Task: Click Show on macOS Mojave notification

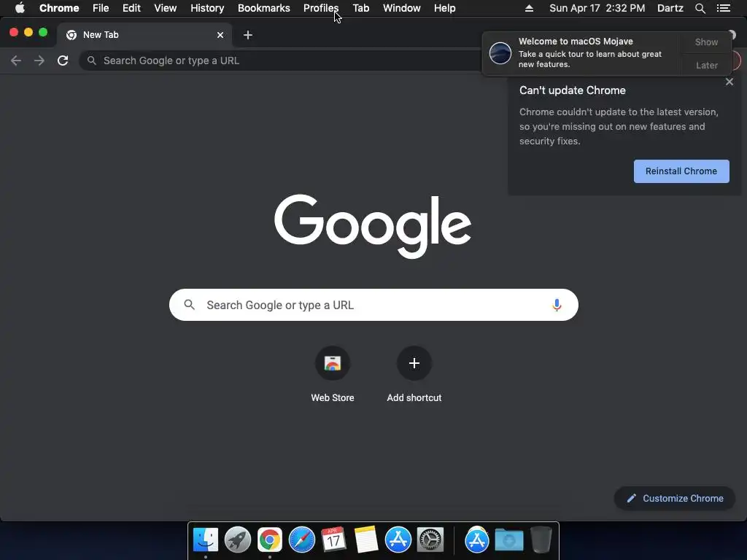Action: (x=706, y=42)
